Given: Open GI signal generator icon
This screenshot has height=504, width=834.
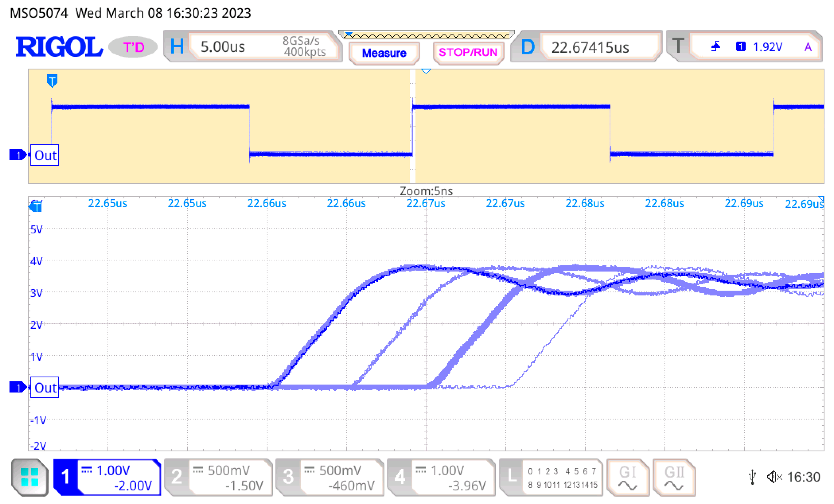Looking at the screenshot, I should (x=628, y=477).
